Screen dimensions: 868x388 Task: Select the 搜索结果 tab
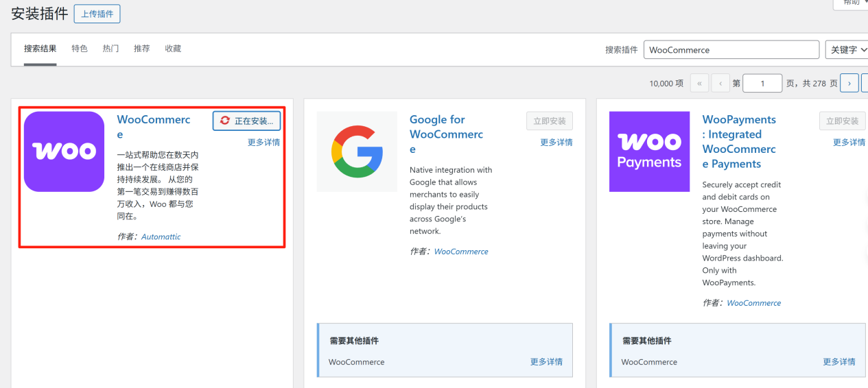pyautogui.click(x=40, y=49)
